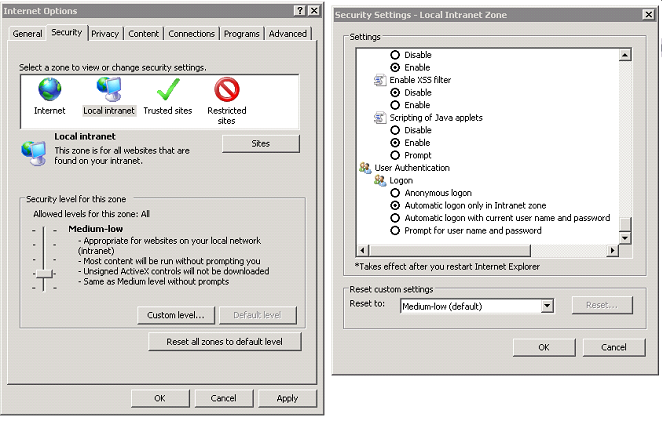Click the Logon users icon

380,181
